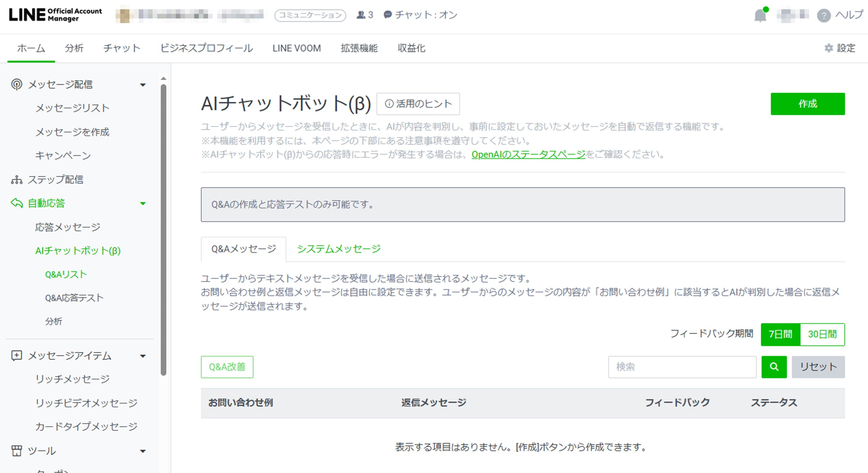Open the notification bell
This screenshot has height=473, width=868.
point(761,15)
